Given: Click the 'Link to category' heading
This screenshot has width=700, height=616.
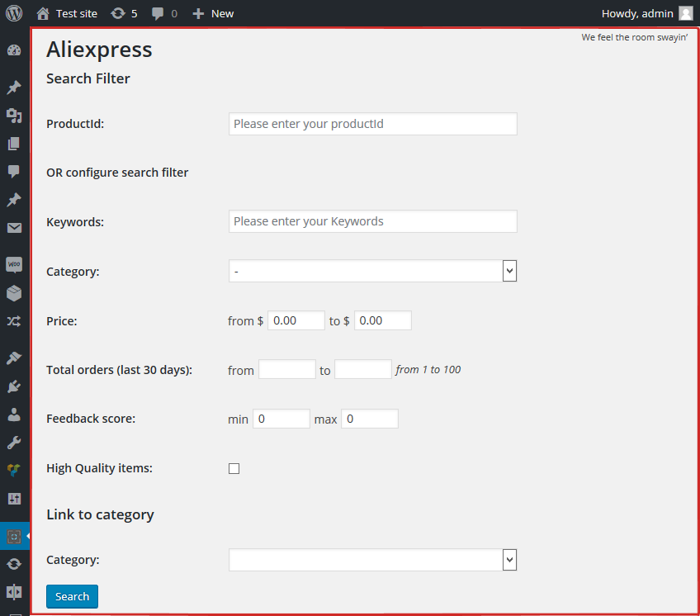Looking at the screenshot, I should (100, 514).
